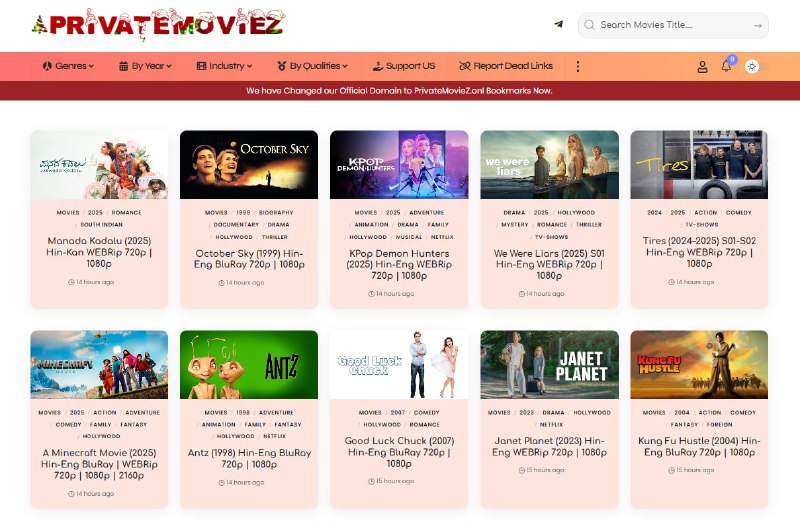Viewport: 800px width, 521px height.
Task: Open the Telegram paper-plane icon
Action: pyautogui.click(x=559, y=24)
